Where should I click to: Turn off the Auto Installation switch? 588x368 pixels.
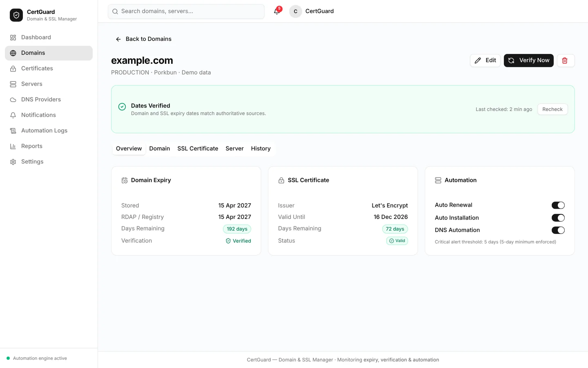[x=558, y=218]
